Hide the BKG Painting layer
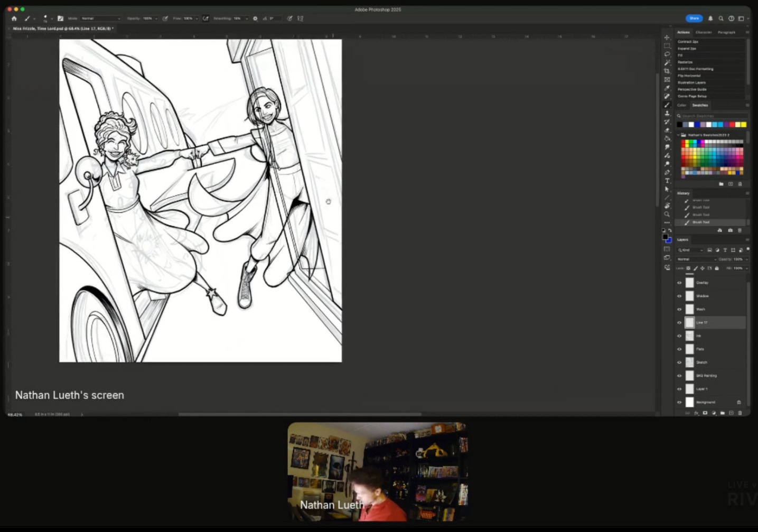This screenshot has width=758, height=532. coord(680,376)
